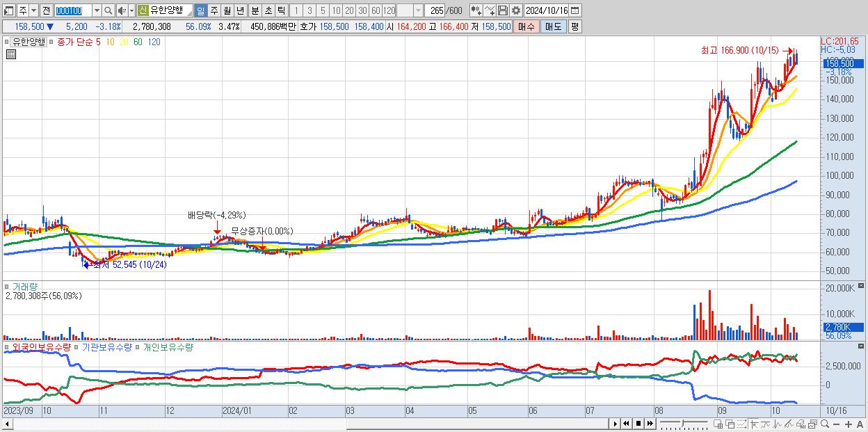Click the speaker sound icon in the top toolbar

[122, 10]
